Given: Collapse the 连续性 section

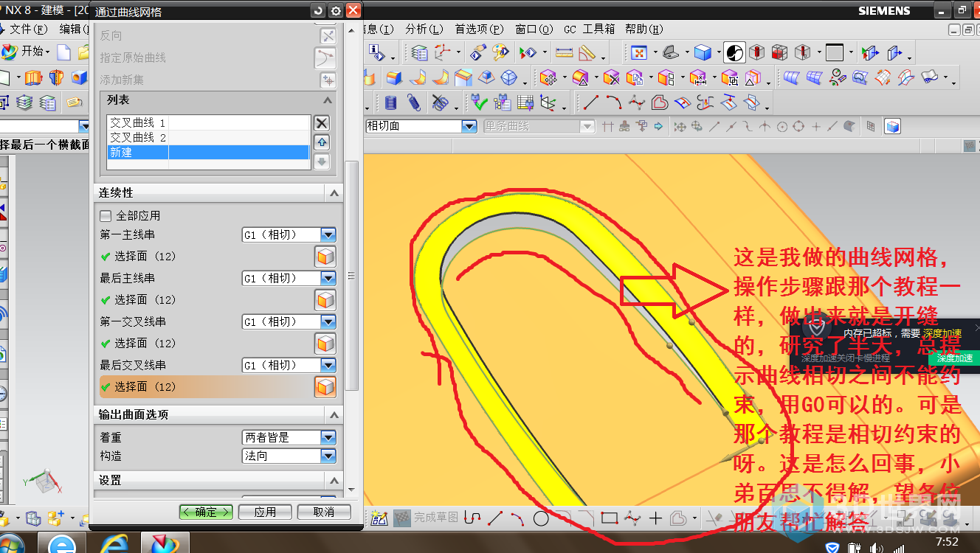Looking at the screenshot, I should coord(334,192).
